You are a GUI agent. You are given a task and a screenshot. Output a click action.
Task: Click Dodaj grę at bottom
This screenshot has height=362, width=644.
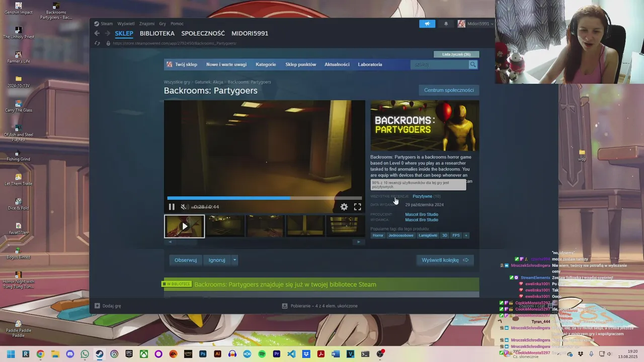click(x=108, y=306)
